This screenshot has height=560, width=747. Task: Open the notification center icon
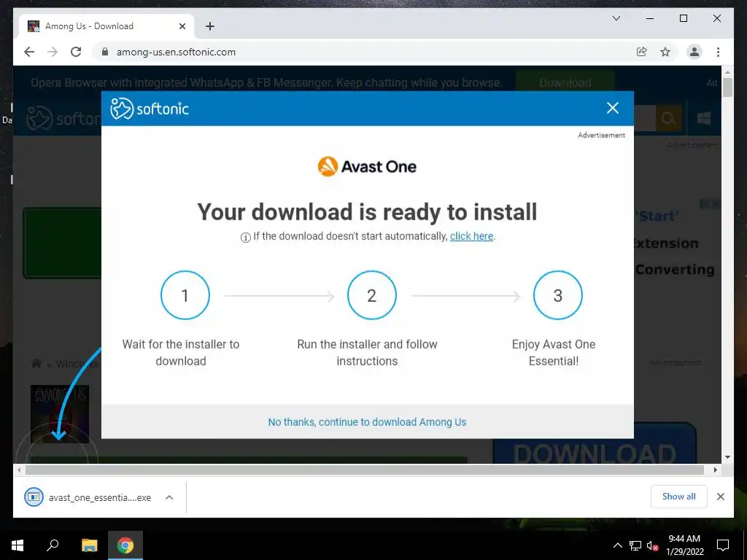tap(723, 545)
